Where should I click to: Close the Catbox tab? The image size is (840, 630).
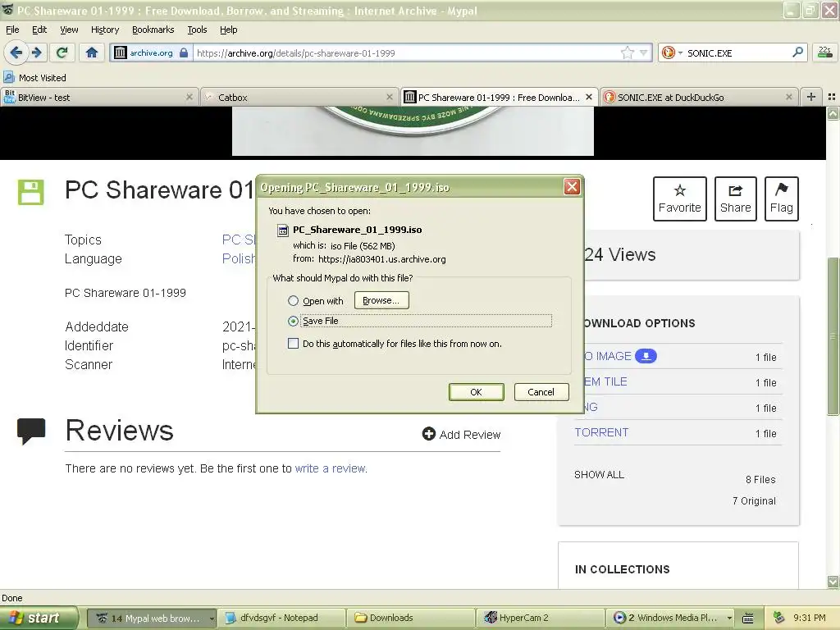click(390, 97)
